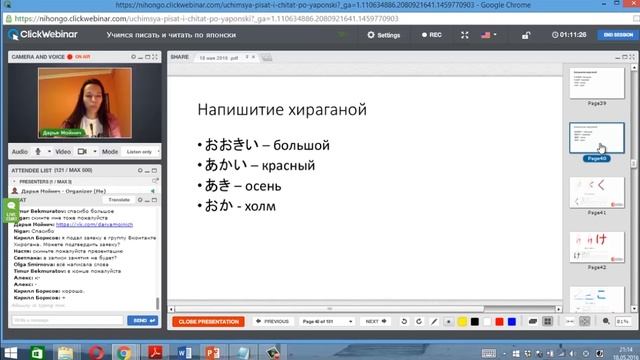This screenshot has height=360, width=640.
Task: Open Word from the taskbar
Action: point(184,352)
